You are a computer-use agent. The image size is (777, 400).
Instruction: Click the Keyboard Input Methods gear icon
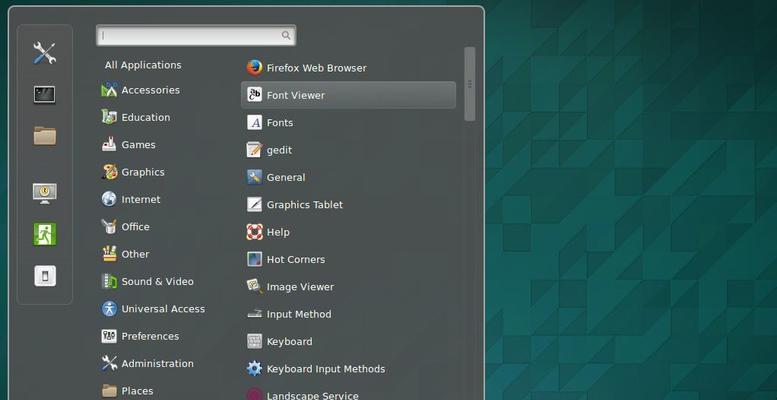point(255,369)
